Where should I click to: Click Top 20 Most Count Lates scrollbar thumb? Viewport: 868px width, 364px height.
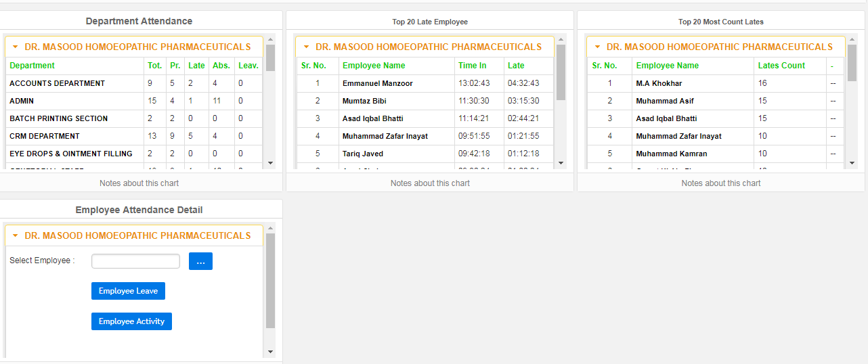(x=852, y=63)
